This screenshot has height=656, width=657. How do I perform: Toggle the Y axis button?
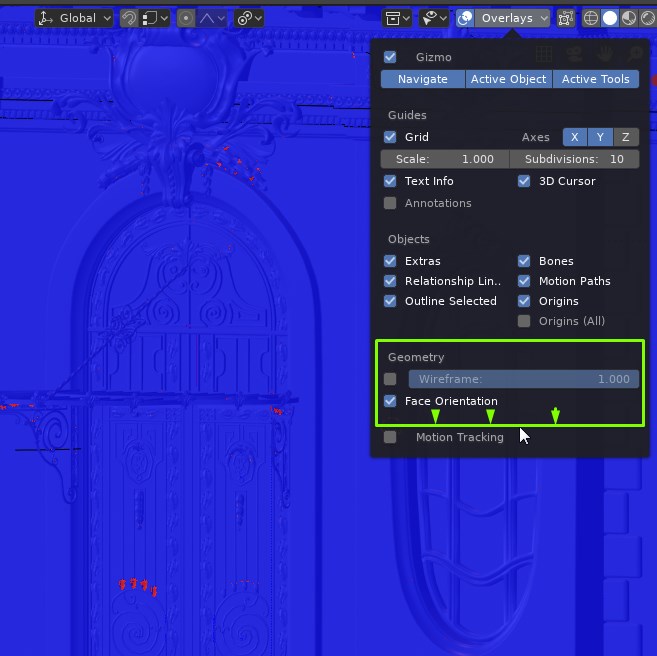coord(600,137)
